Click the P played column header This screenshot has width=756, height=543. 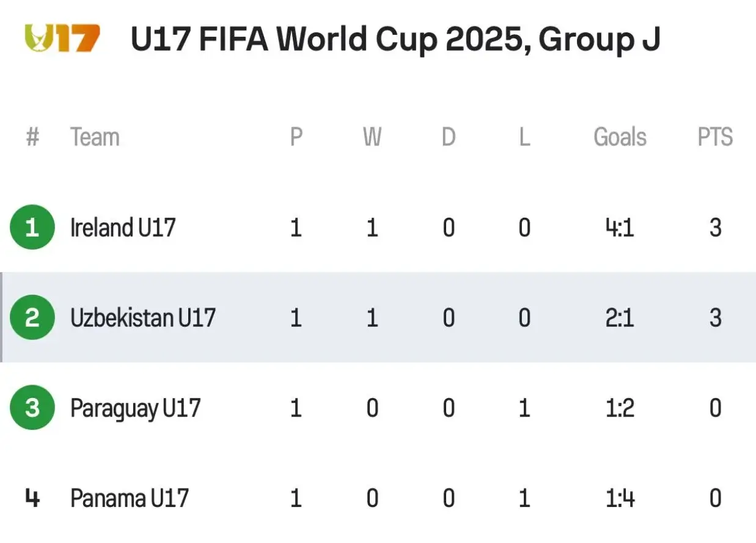[x=296, y=137]
